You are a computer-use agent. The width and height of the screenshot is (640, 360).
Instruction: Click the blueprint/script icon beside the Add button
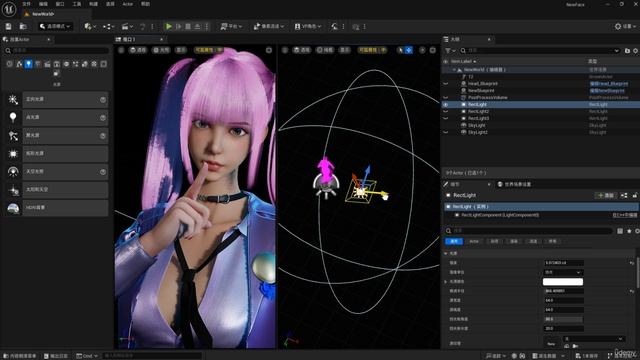pyautogui.click(x=624, y=196)
